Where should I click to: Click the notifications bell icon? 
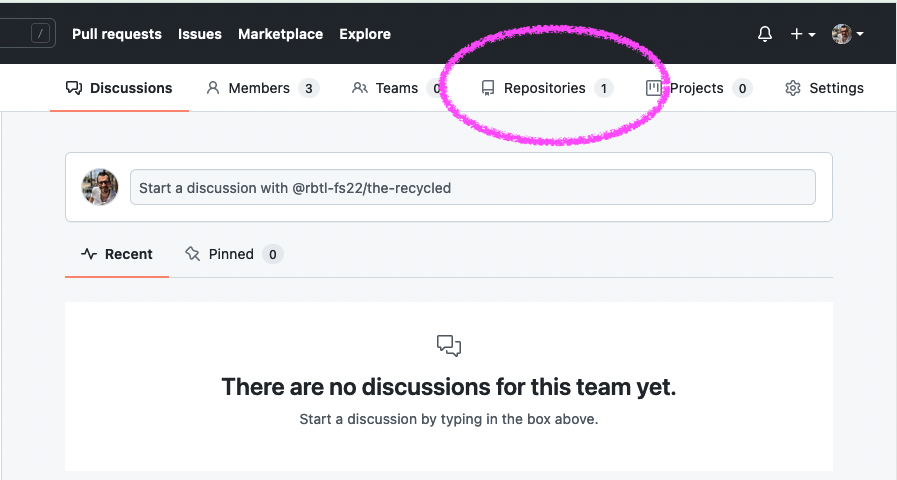pos(765,34)
